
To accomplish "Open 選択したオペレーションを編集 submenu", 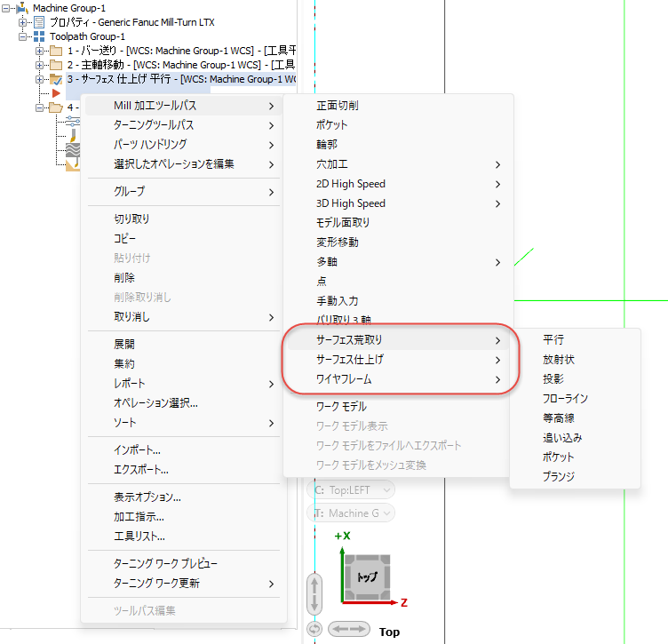I will pos(184,164).
